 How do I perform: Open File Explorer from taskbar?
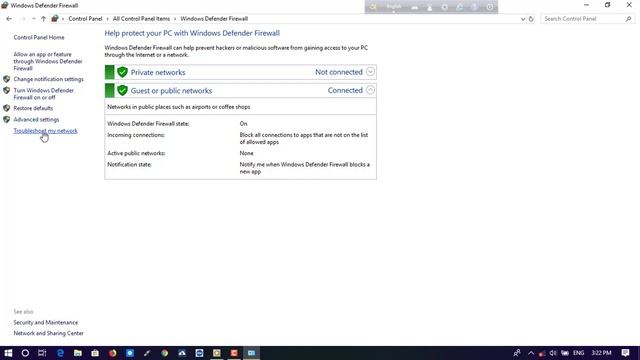click(78, 353)
